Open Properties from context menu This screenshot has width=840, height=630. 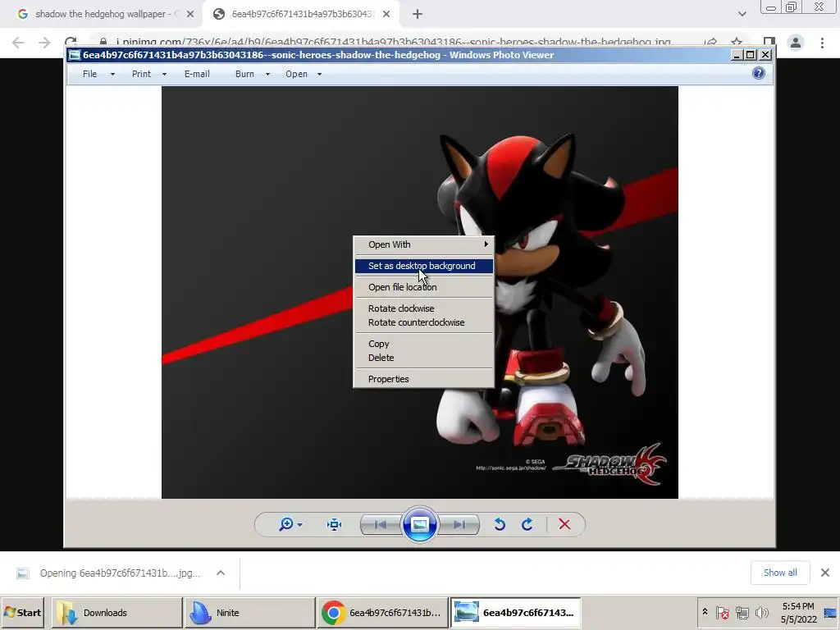coord(423,379)
